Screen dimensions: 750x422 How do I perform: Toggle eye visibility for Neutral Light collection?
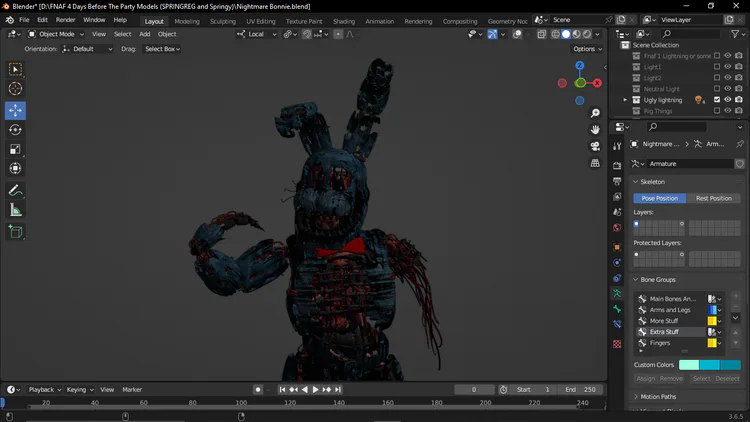tap(728, 89)
